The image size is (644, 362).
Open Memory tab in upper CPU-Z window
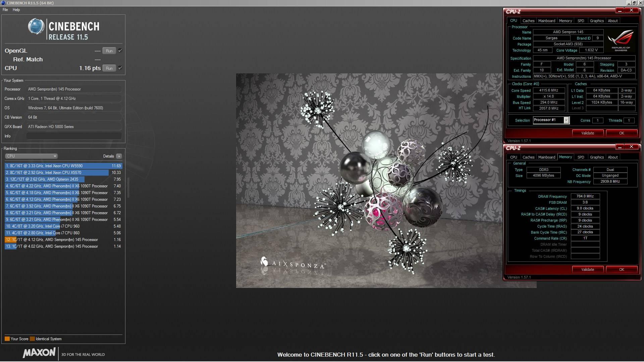click(x=565, y=21)
